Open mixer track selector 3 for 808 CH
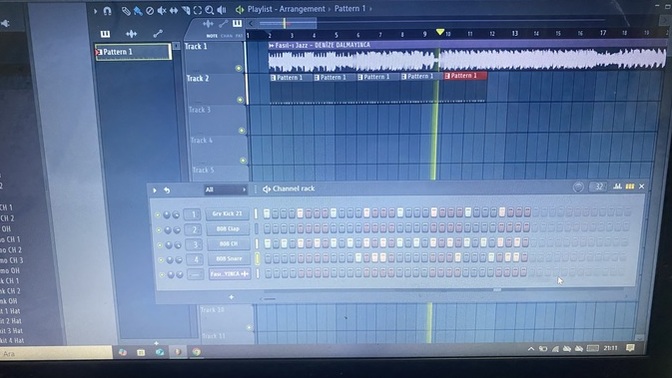Image resolution: width=672 pixels, height=378 pixels. [195, 244]
